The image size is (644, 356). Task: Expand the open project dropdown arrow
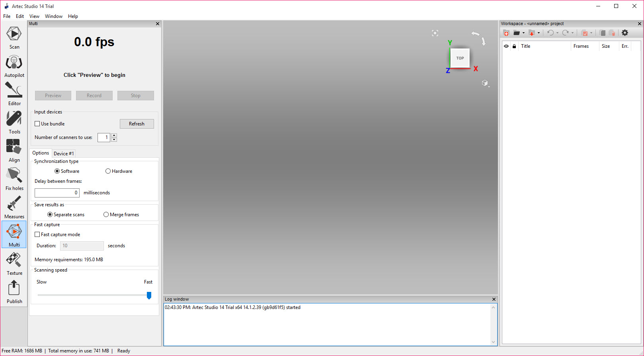click(523, 33)
